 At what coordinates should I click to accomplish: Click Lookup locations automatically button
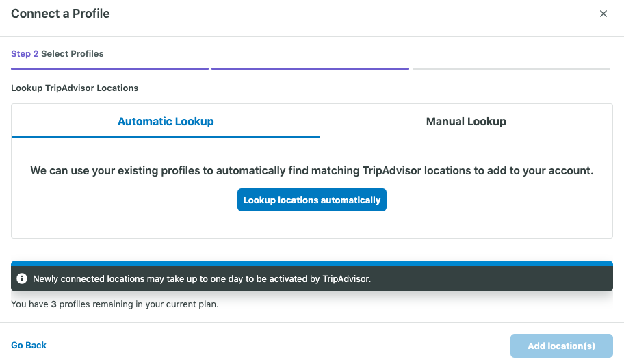coord(311,200)
